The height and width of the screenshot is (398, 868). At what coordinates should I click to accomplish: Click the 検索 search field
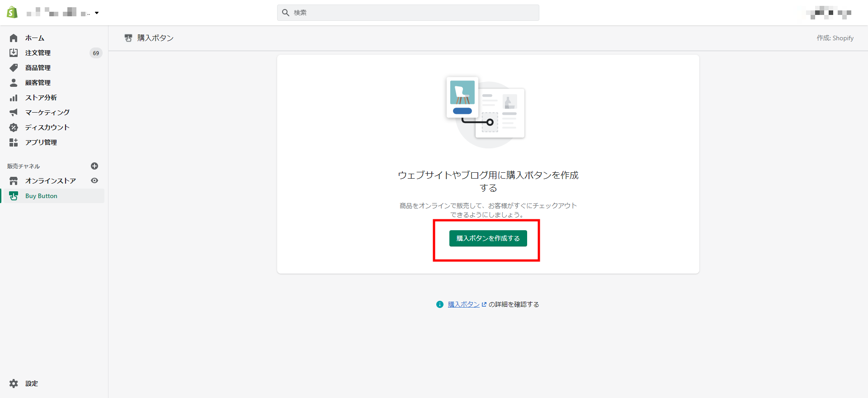tap(408, 13)
